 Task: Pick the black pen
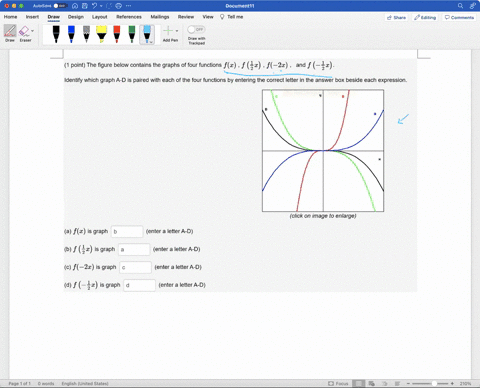pyautogui.click(x=56, y=34)
